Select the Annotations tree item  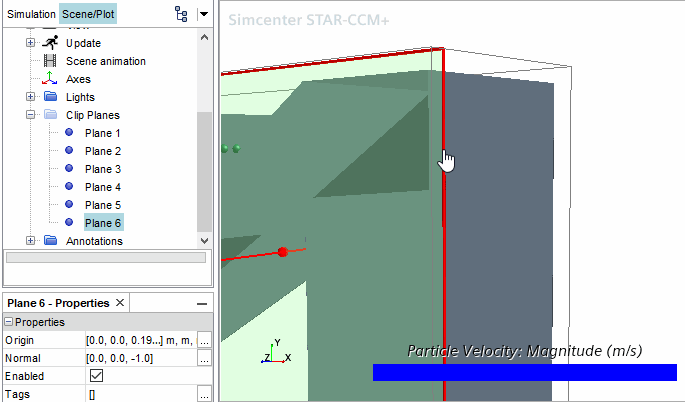point(94,241)
